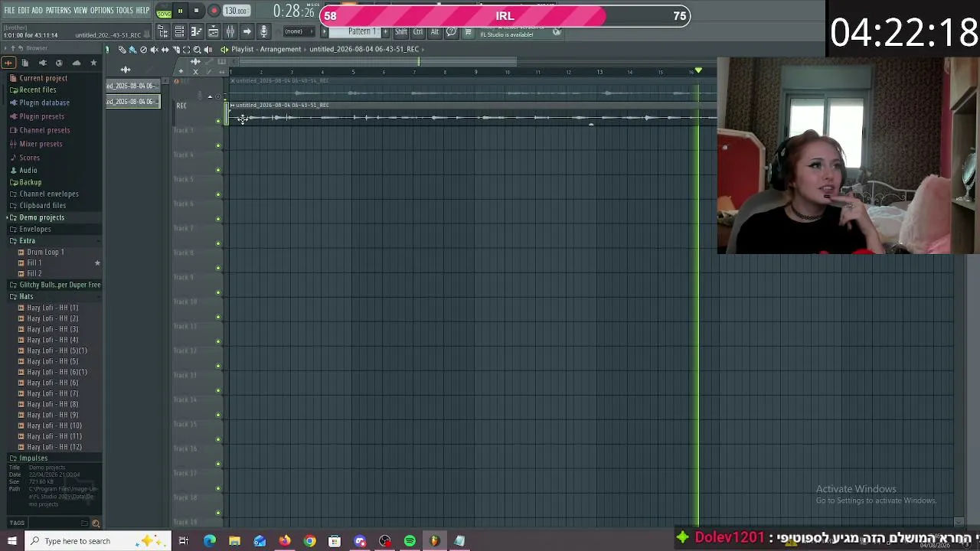Viewport: 980px width, 551px height.
Task: Select the 06-43-51_REC audio clip
Action: (x=473, y=113)
